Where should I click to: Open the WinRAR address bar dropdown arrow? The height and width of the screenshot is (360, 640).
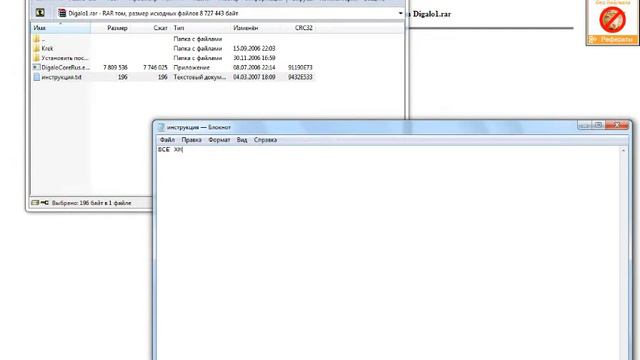(400, 13)
